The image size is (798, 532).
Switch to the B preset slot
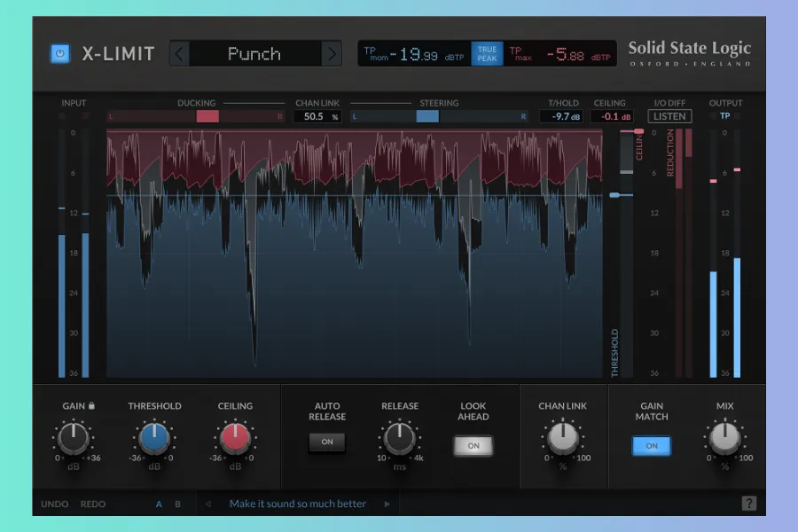click(x=177, y=505)
